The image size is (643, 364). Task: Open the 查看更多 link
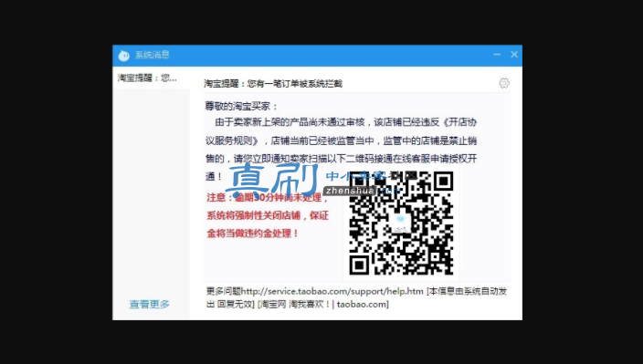pyautogui.click(x=149, y=304)
